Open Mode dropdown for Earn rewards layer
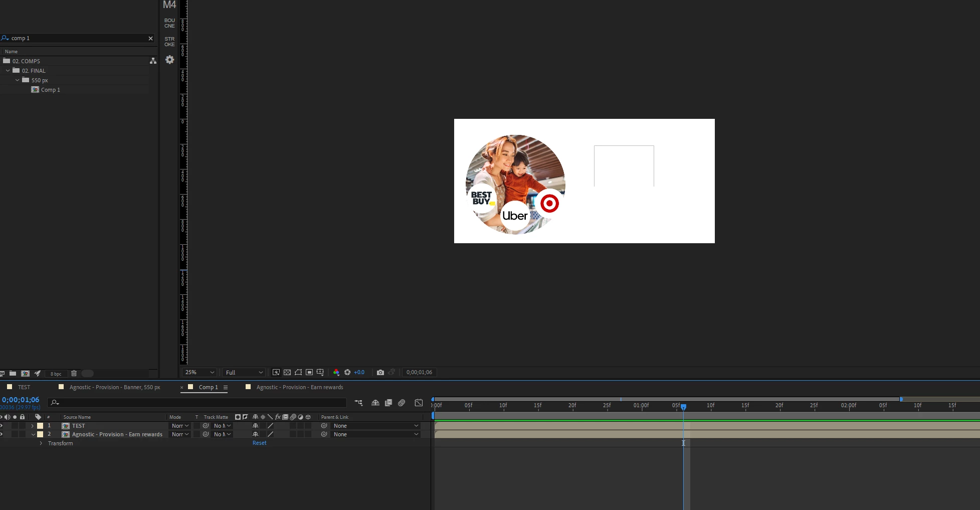980x510 pixels. pyautogui.click(x=180, y=434)
